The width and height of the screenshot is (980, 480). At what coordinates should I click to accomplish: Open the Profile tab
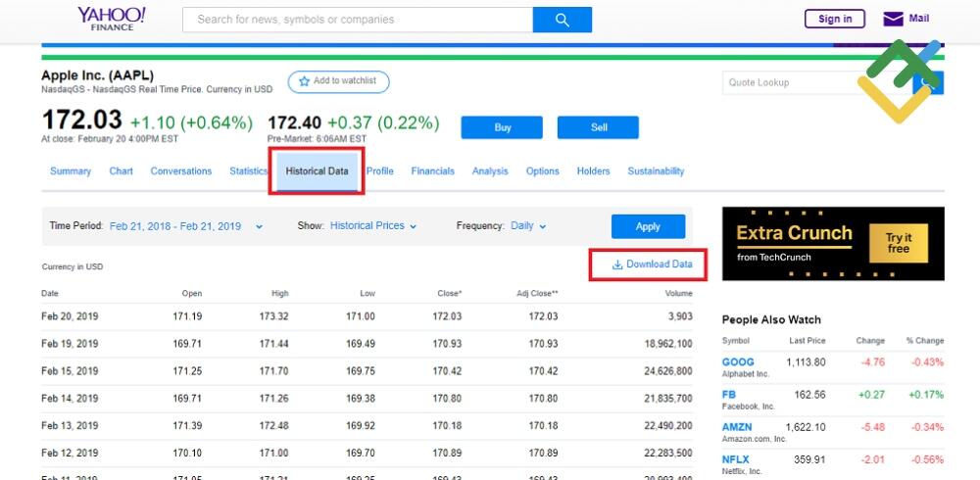pos(380,171)
